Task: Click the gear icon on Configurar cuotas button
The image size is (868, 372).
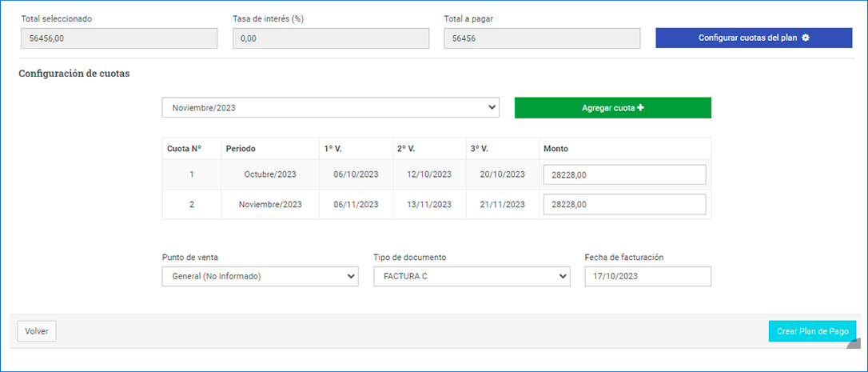Action: [806, 38]
